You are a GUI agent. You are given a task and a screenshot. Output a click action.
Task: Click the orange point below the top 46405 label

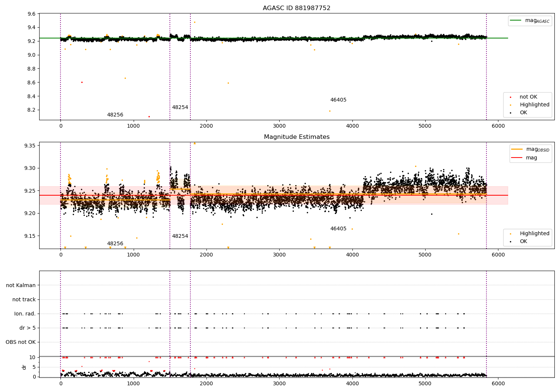coord(330,111)
